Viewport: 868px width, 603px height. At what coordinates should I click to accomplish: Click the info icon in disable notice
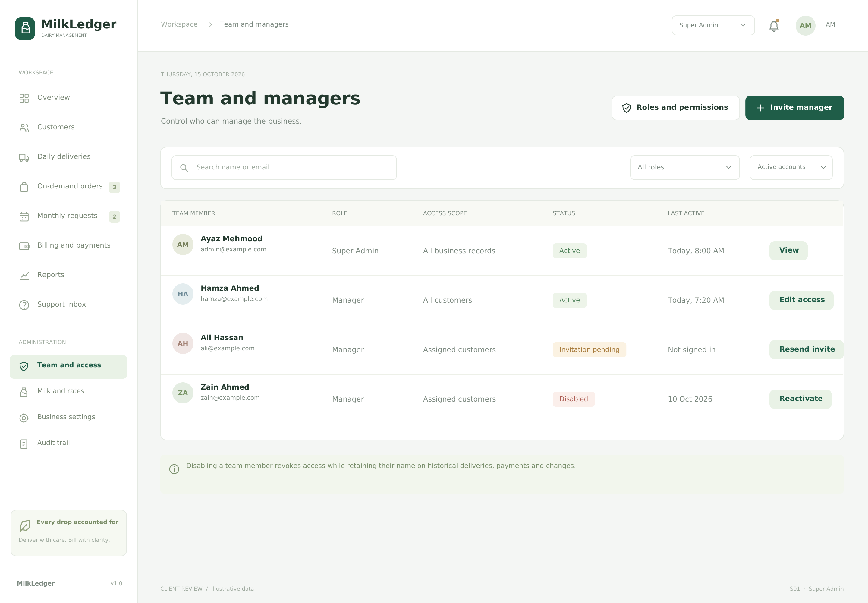(x=174, y=469)
